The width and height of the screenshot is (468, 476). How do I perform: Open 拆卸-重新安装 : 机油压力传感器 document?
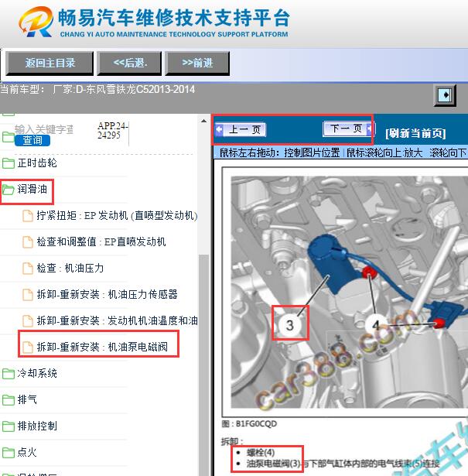(x=107, y=294)
